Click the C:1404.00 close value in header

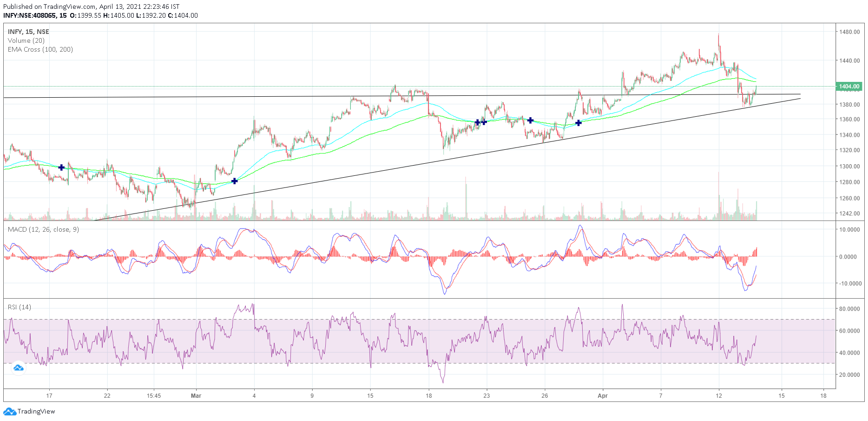[x=183, y=15]
